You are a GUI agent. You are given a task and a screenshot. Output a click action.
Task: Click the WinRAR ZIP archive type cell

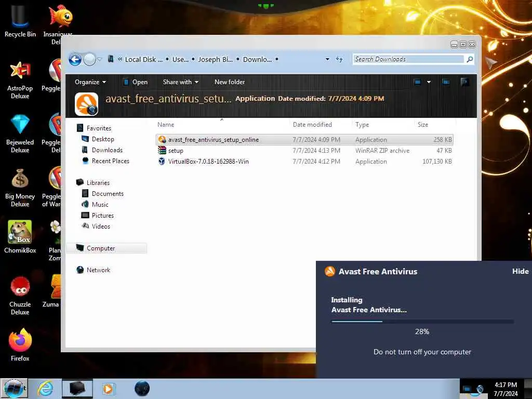click(382, 150)
